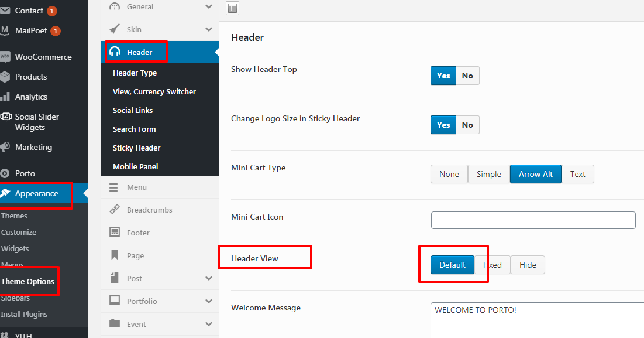The width and height of the screenshot is (644, 338).
Task: Click the Analytics bar chart icon
Action: coord(5,97)
